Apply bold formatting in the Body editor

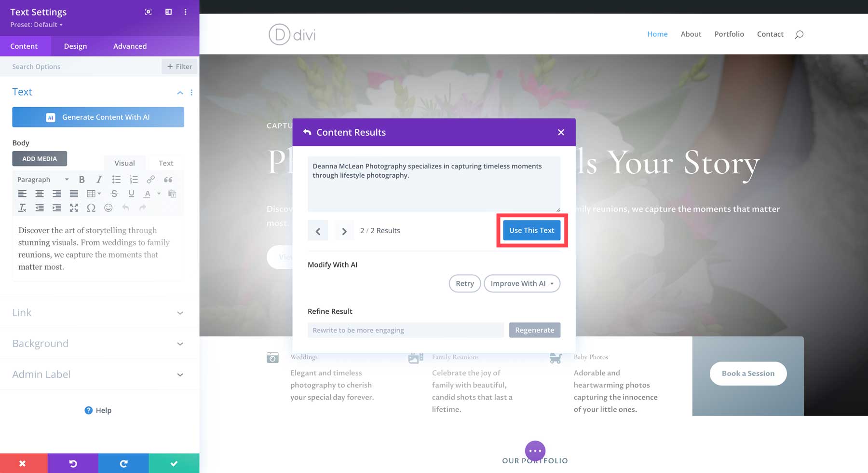coord(81,179)
